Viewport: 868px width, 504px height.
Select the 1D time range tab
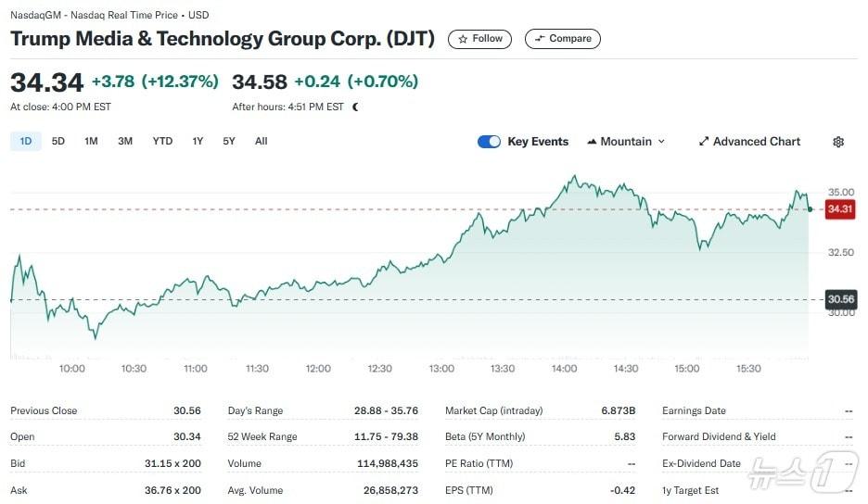[x=26, y=142]
